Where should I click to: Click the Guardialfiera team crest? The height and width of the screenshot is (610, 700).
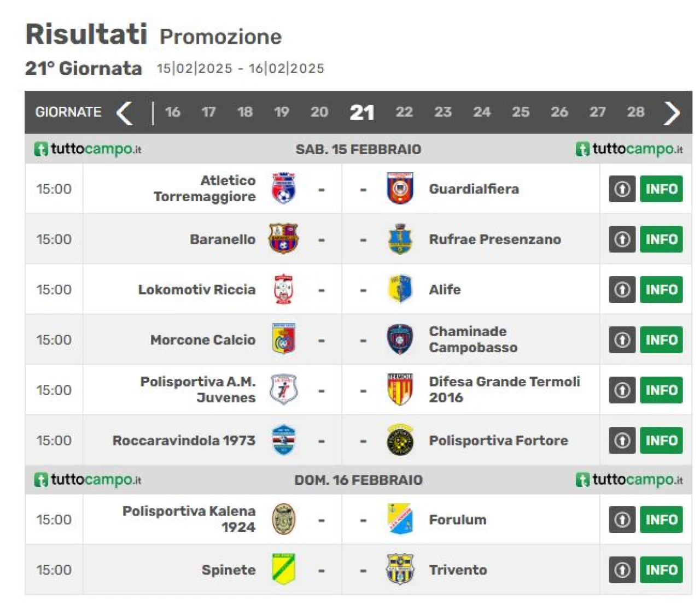pos(400,189)
